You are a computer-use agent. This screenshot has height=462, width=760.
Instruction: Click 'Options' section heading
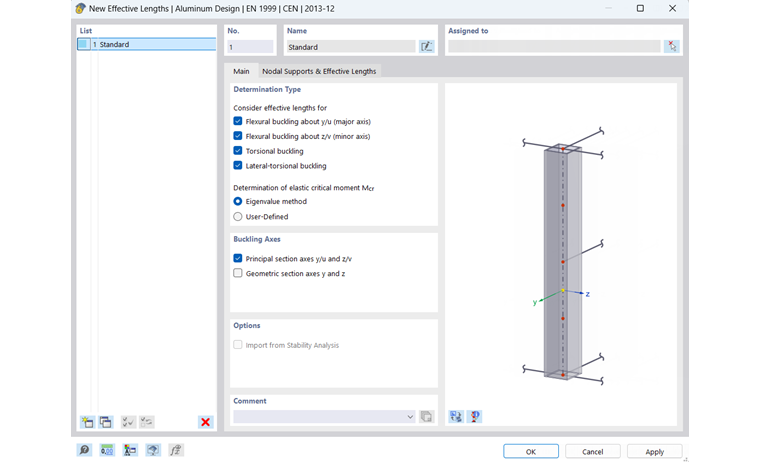(247, 325)
